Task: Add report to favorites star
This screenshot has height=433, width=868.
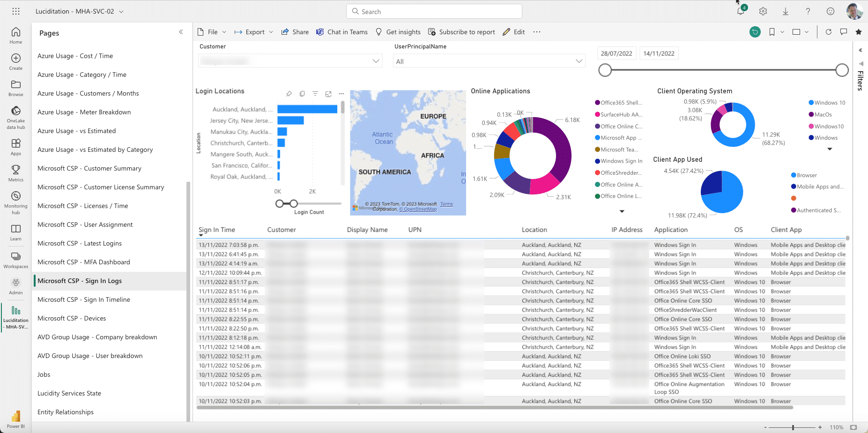Action: click(x=859, y=32)
